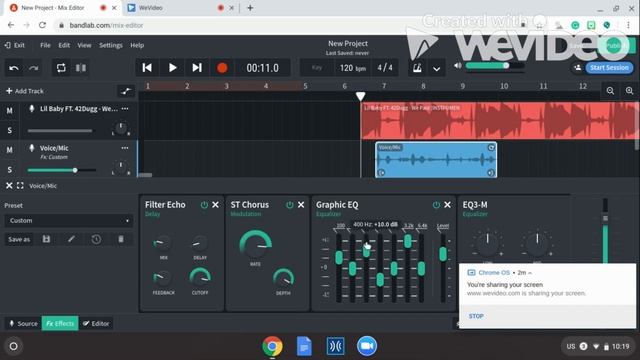
Task: Add a new track
Action: [x=25, y=91]
